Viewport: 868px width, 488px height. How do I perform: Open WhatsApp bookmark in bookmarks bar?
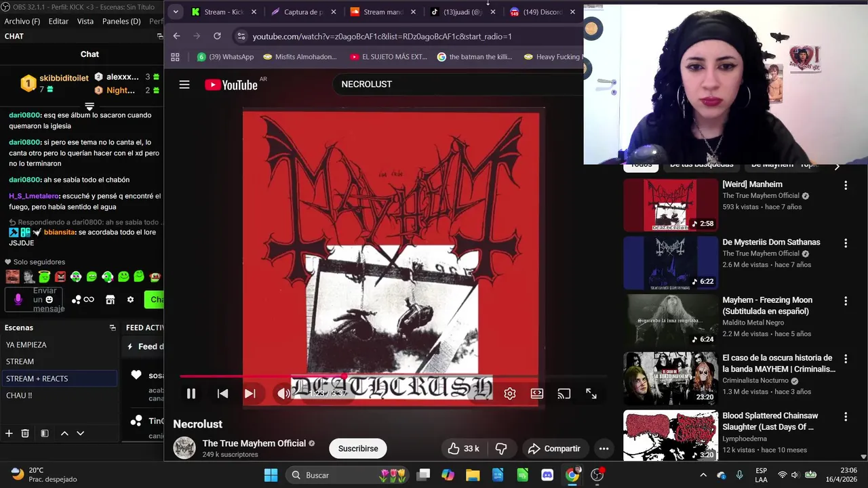pos(226,57)
